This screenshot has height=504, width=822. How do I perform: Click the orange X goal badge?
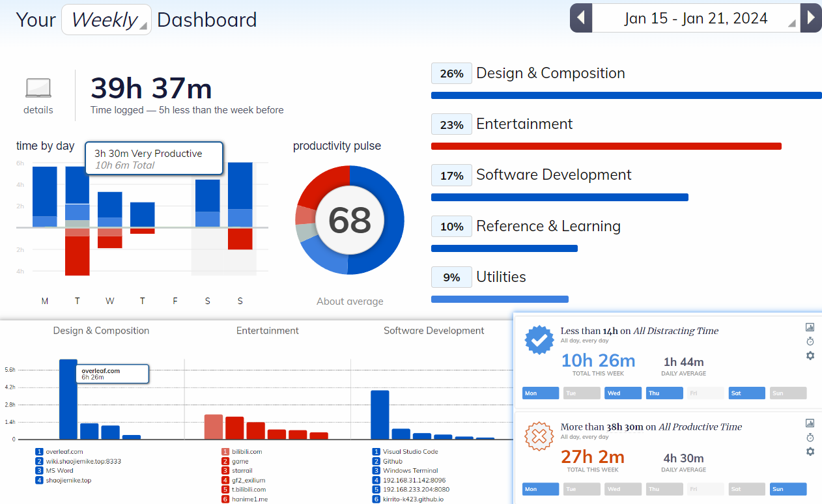tap(539, 436)
